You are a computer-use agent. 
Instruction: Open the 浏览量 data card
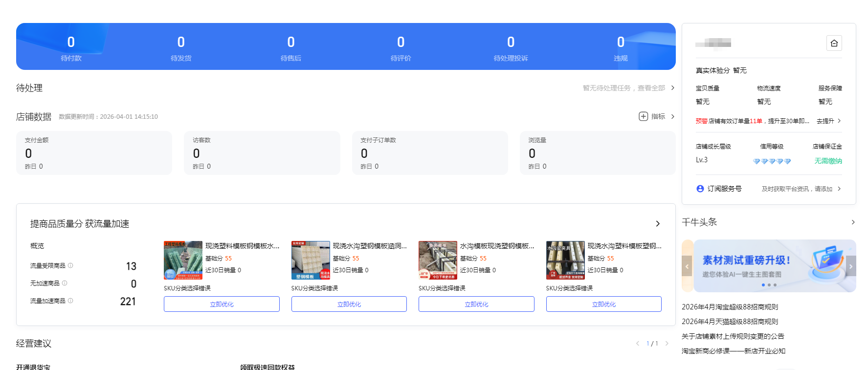click(x=598, y=153)
